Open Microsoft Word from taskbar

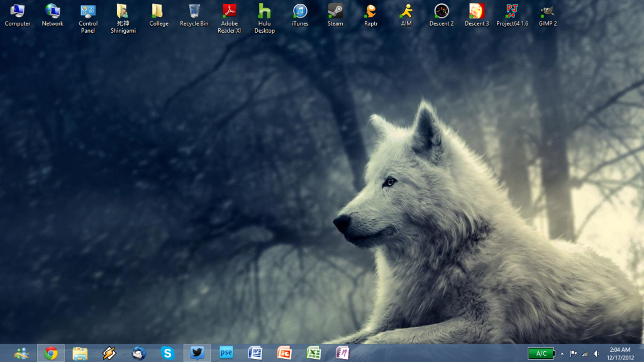point(255,353)
